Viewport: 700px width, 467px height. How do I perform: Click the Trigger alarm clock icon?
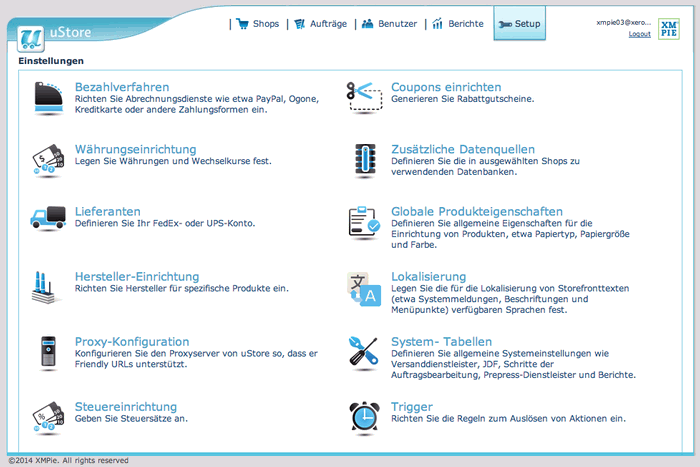coord(364,418)
